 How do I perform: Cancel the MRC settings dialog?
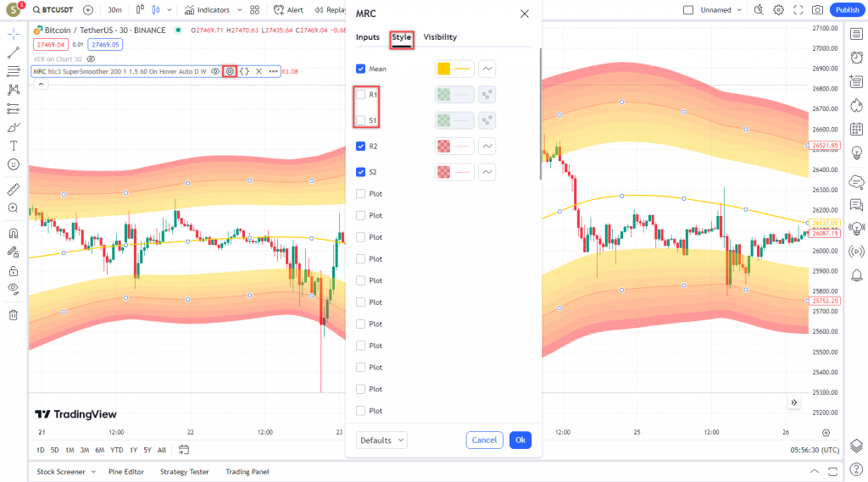click(x=484, y=440)
